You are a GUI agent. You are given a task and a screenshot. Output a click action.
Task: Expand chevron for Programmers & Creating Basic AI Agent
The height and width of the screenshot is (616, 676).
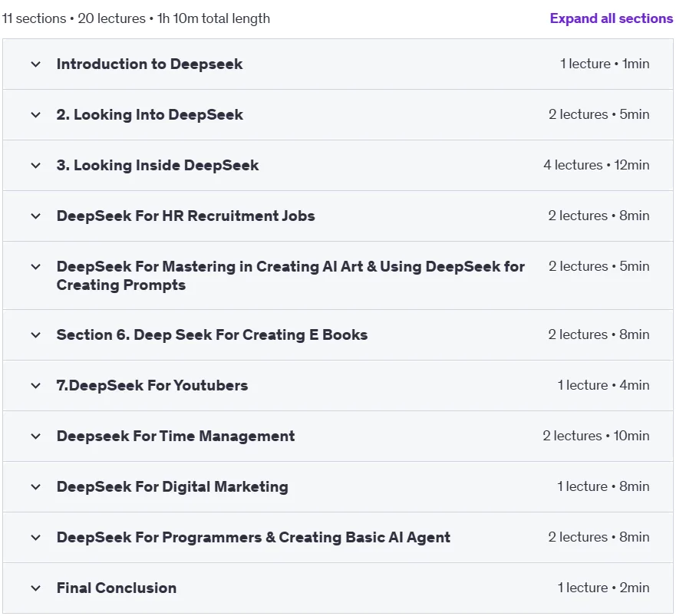(x=36, y=538)
